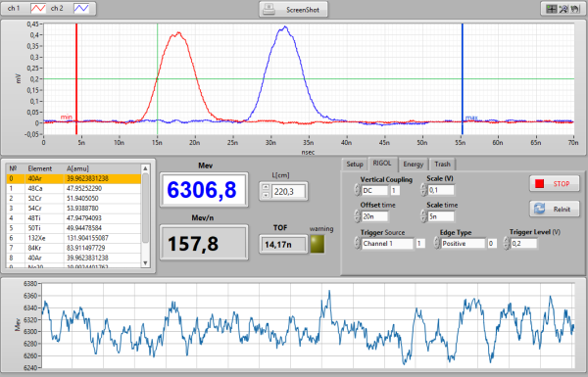Viewport: 588px width, 377px height.
Task: Take a capture with the ScreenShot button
Action: point(293,10)
